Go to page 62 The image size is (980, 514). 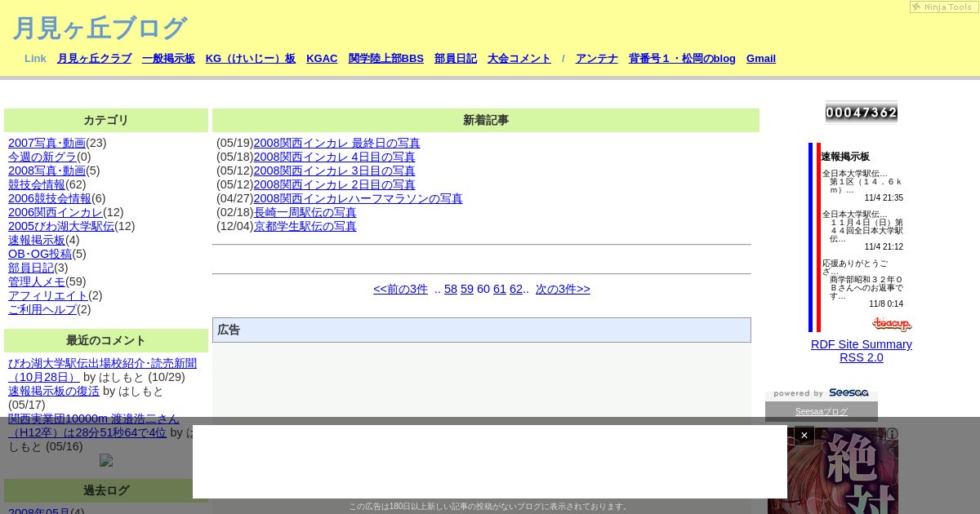tap(516, 289)
